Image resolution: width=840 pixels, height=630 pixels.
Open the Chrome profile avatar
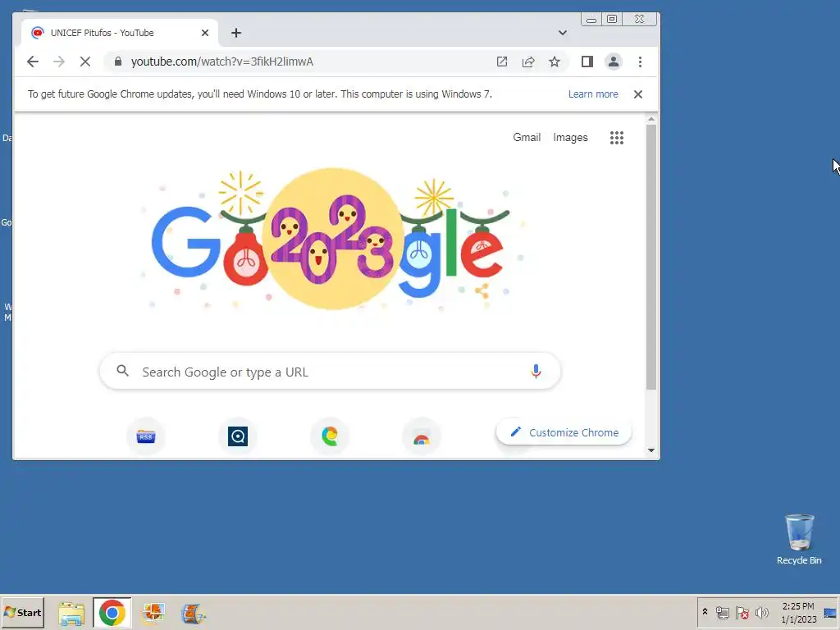(x=614, y=62)
